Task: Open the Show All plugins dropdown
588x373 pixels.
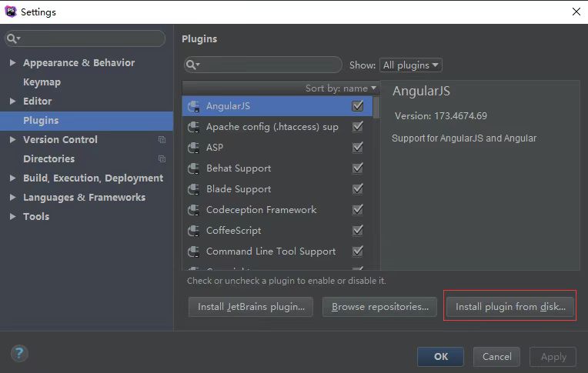Action: [x=411, y=65]
